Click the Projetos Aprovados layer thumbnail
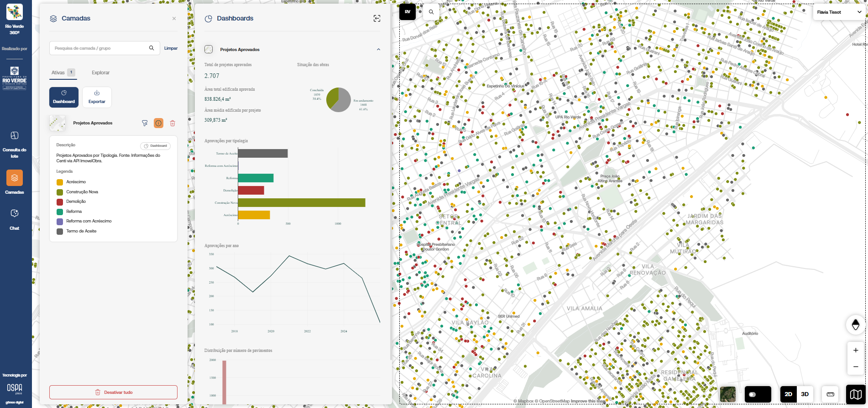Image resolution: width=868 pixels, height=408 pixels. click(58, 123)
